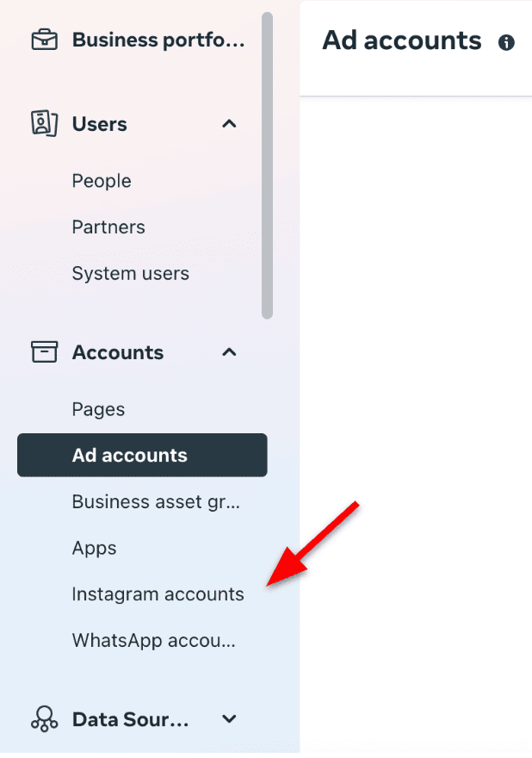Screen dimensions: 532x758
Task: Click the Ad accounts page heading
Action: [401, 40]
